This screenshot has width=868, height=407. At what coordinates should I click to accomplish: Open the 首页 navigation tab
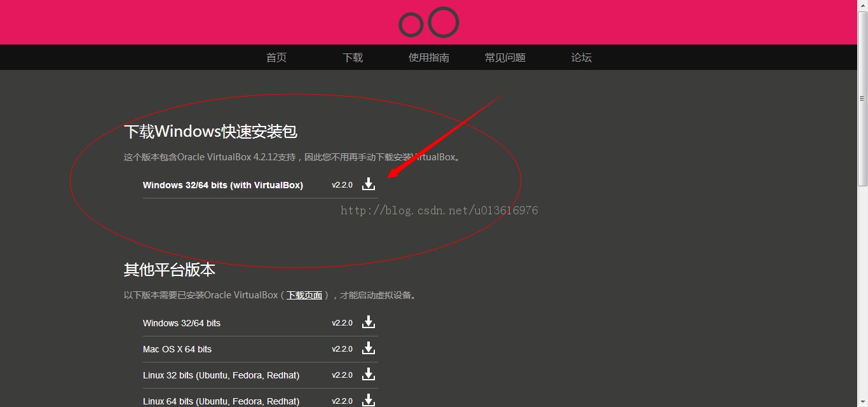(x=276, y=57)
